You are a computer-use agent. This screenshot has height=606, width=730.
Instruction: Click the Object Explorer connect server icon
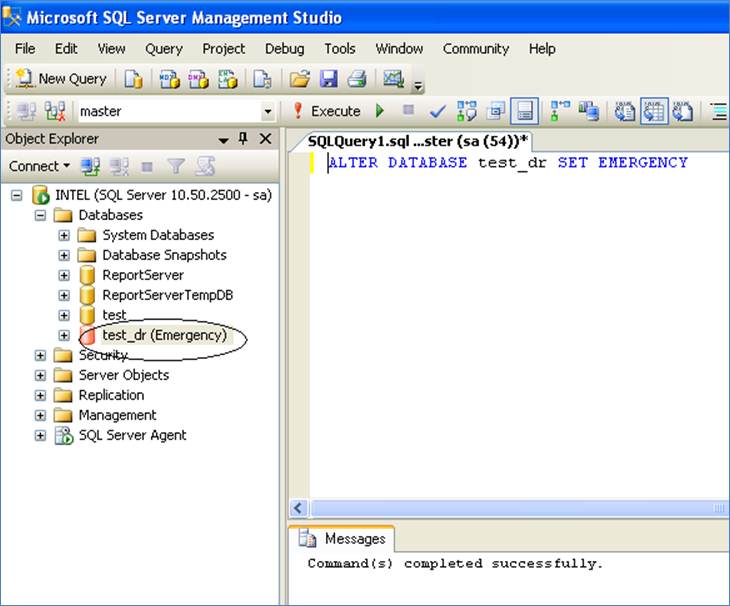pos(90,166)
